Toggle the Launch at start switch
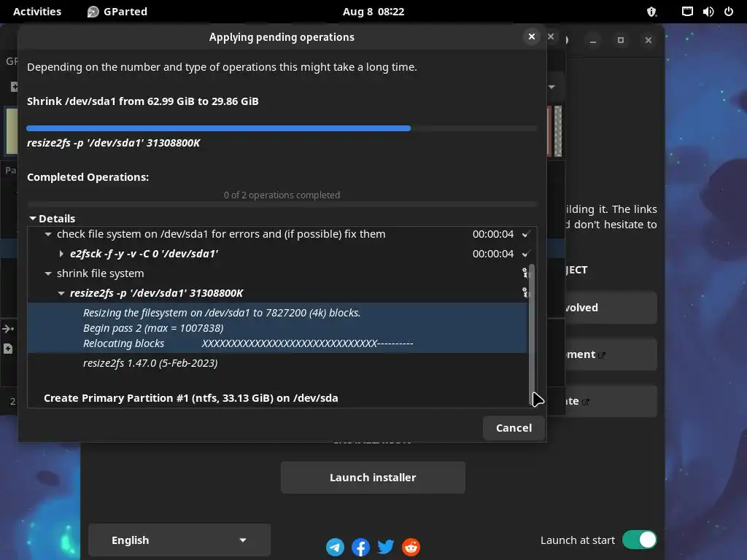 (x=639, y=540)
